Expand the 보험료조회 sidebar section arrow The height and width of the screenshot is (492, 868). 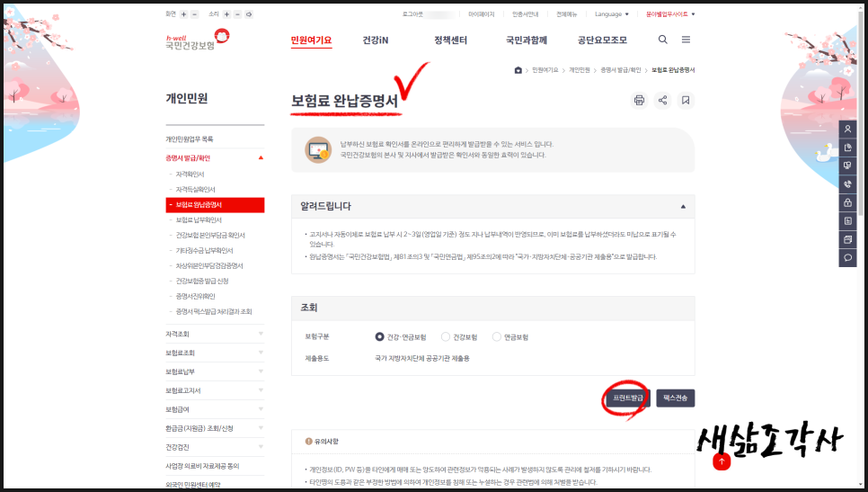[x=261, y=353]
